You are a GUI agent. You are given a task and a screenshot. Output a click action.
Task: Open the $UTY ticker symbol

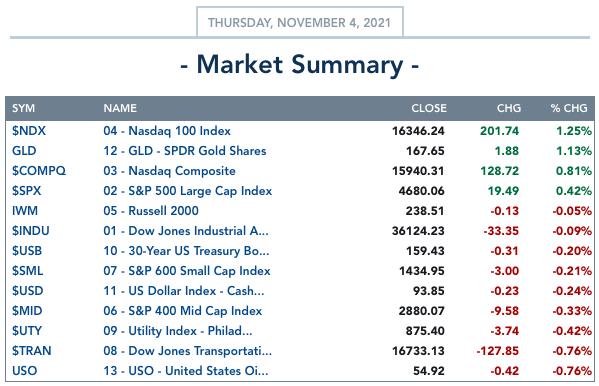27,331
